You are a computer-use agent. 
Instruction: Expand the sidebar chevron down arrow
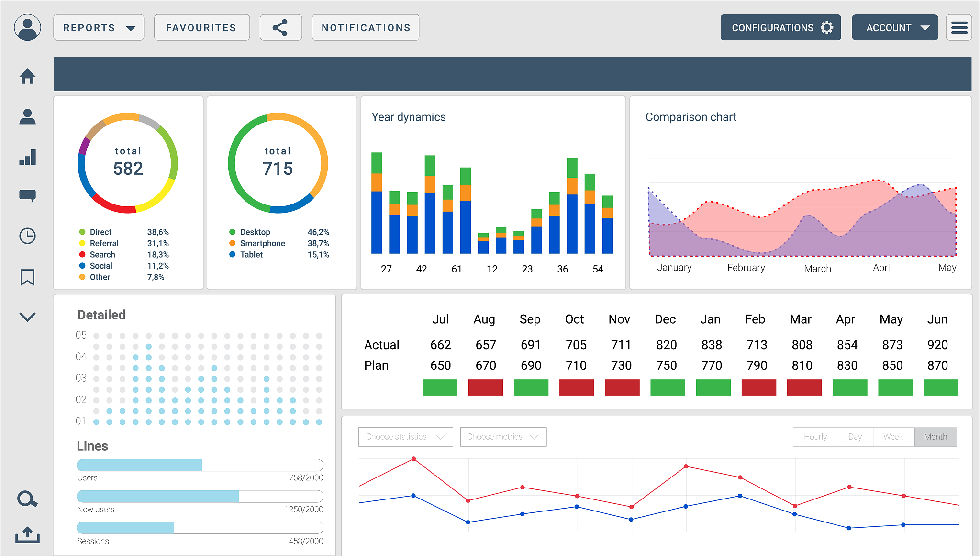[x=27, y=317]
